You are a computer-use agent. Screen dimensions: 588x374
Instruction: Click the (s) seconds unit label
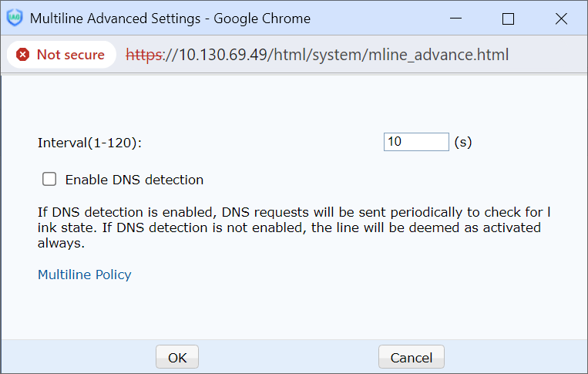462,142
